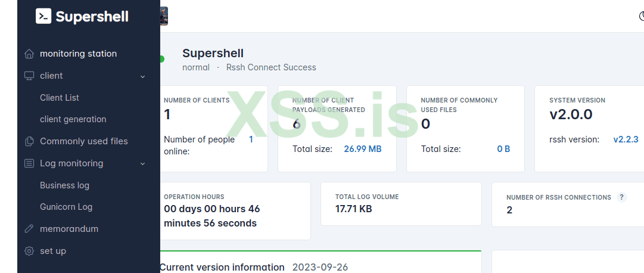Click the Number of RSSH Connections label

[559, 197]
